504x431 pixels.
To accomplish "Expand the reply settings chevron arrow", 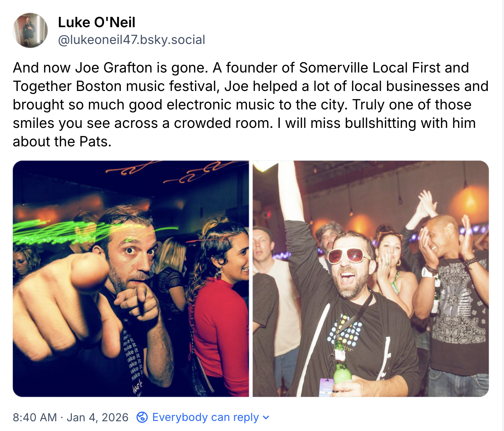I will point(266,418).
